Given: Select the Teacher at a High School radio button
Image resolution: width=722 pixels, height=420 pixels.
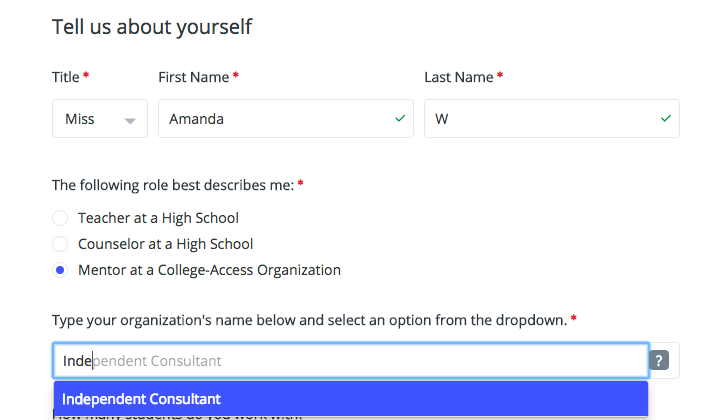Looking at the screenshot, I should (x=60, y=218).
